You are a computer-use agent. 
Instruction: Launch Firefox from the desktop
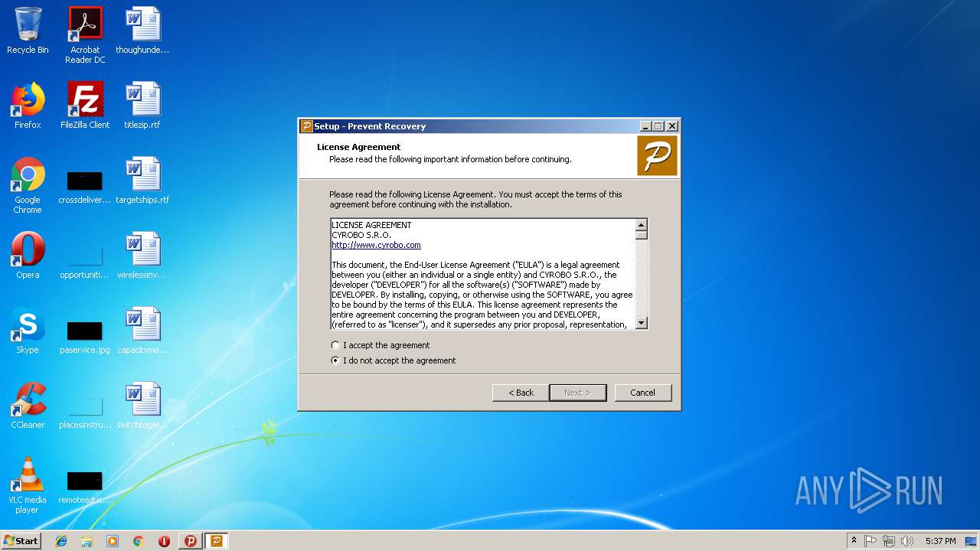pyautogui.click(x=28, y=106)
